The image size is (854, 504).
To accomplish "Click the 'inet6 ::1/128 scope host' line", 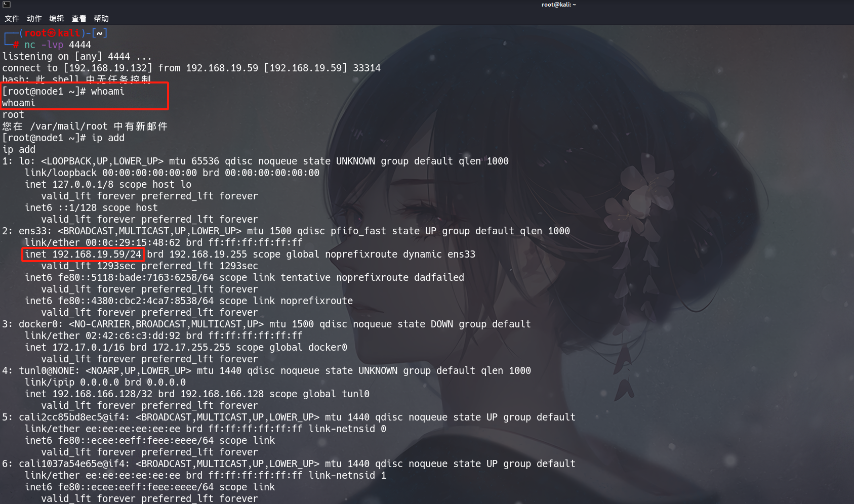I will (x=92, y=208).
